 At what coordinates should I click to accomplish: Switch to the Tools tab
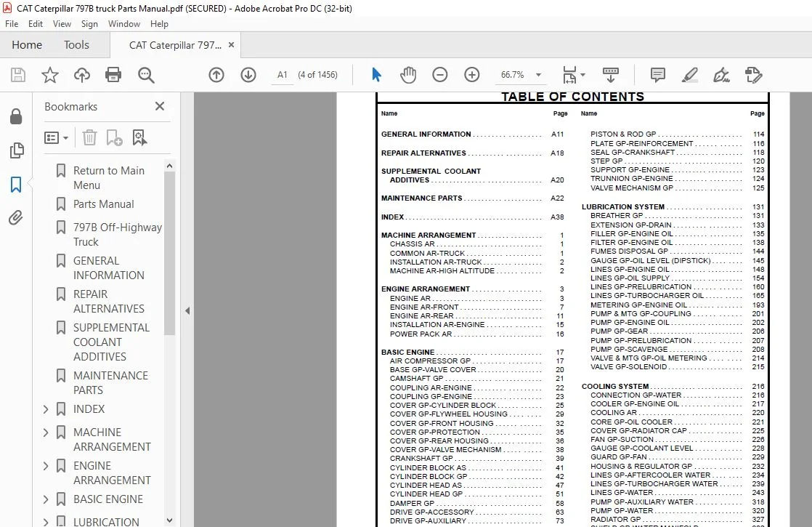[77, 45]
